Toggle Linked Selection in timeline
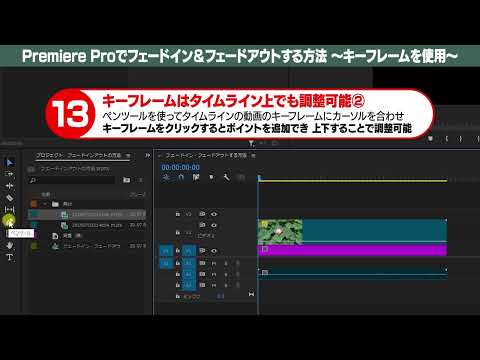 pos(196,177)
